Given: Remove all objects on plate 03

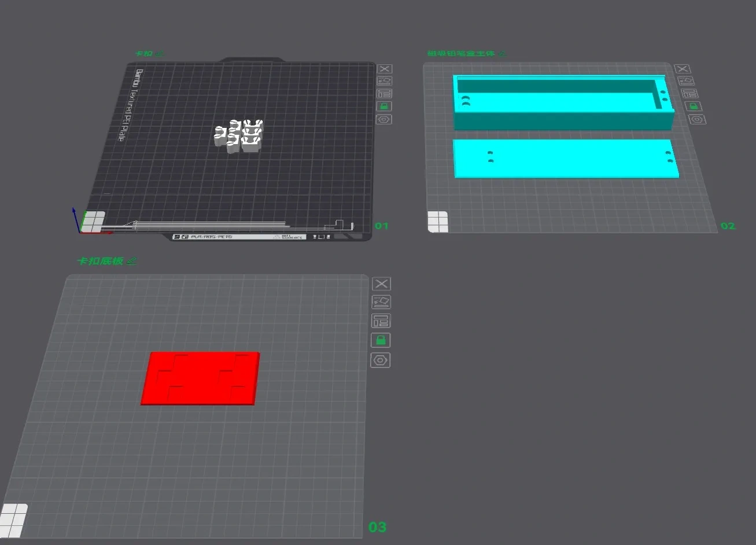Looking at the screenshot, I should 381,283.
